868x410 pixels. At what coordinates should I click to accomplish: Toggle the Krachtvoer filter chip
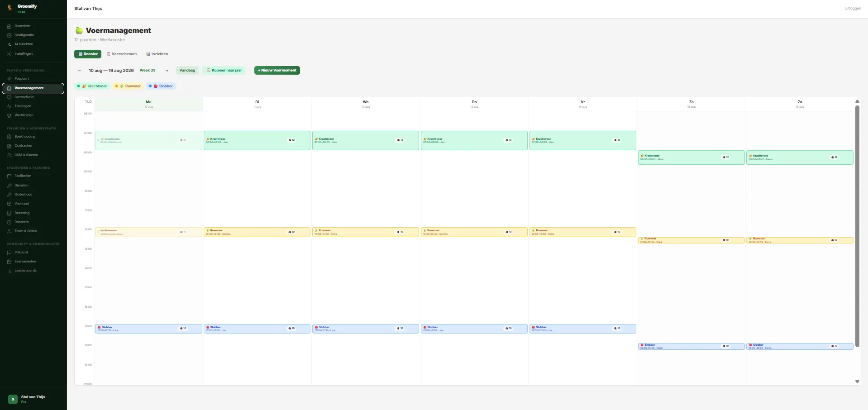pos(92,86)
